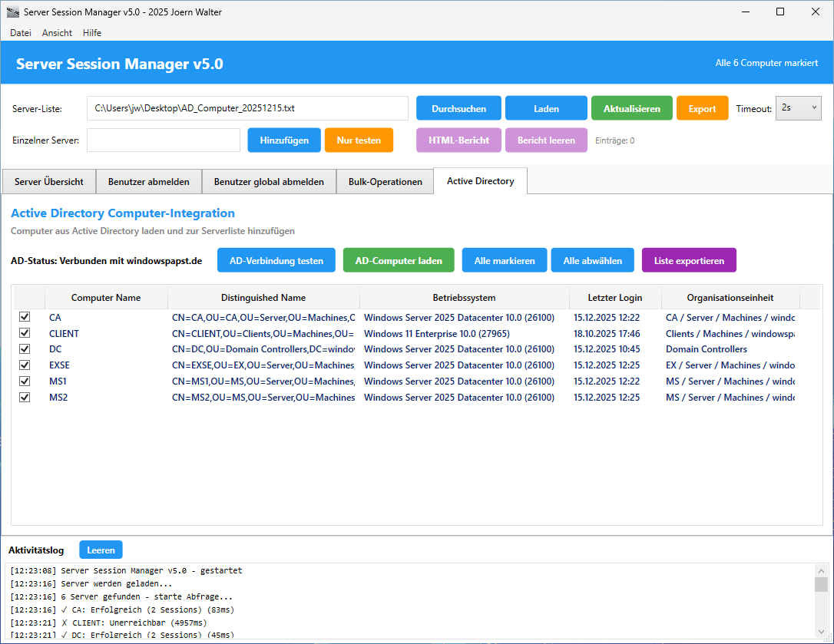This screenshot has height=644, width=834.
Task: Switch to the Bulk-Operationen tab
Action: [385, 182]
